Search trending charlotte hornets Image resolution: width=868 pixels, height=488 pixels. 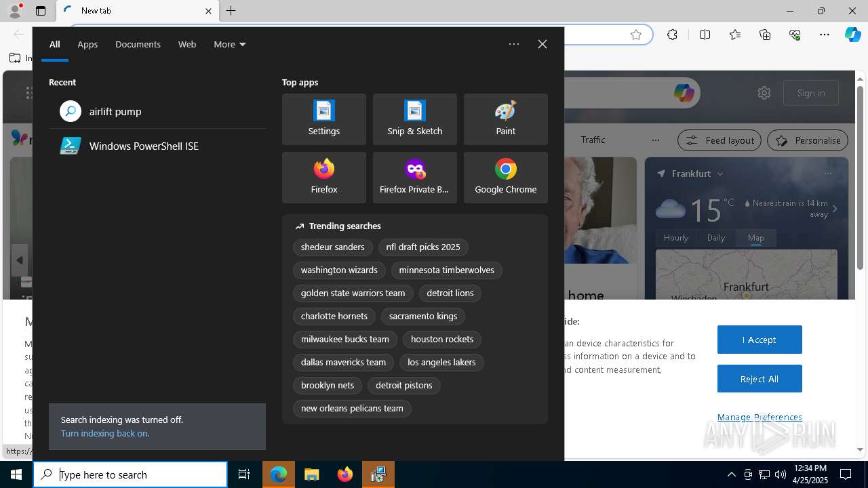(x=334, y=316)
